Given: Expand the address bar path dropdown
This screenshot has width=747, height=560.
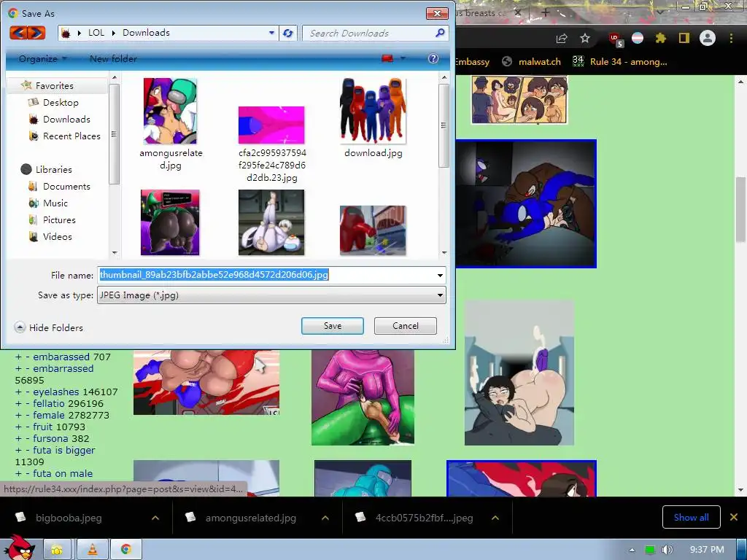Looking at the screenshot, I should point(271,33).
